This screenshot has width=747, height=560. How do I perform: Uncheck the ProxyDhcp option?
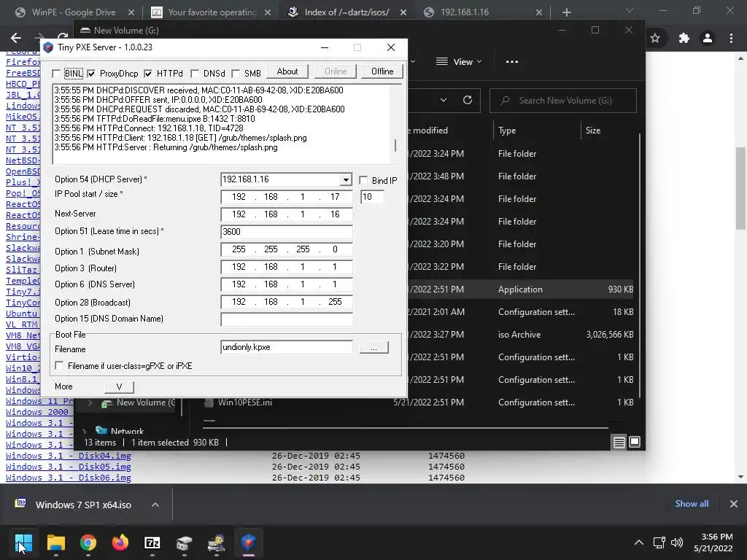(x=91, y=74)
